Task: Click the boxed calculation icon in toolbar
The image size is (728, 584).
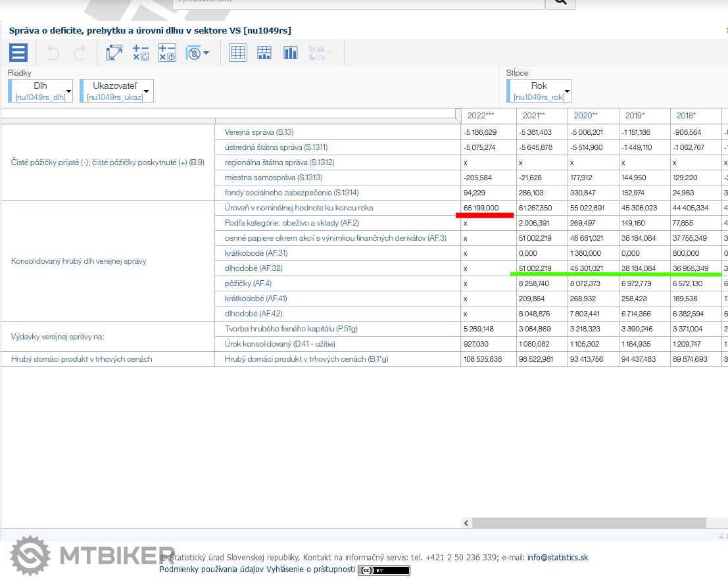Action: 167,53
